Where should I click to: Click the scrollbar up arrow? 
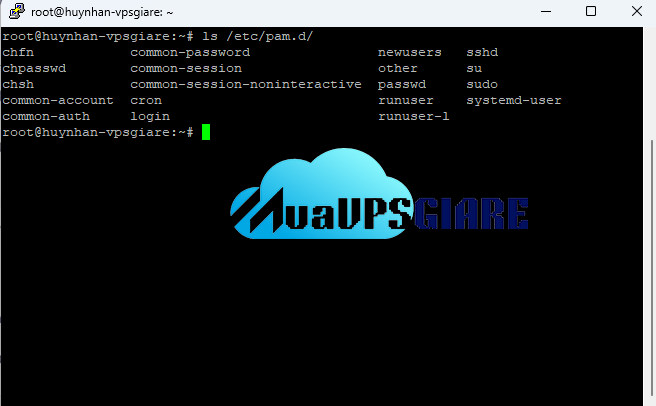[x=650, y=36]
